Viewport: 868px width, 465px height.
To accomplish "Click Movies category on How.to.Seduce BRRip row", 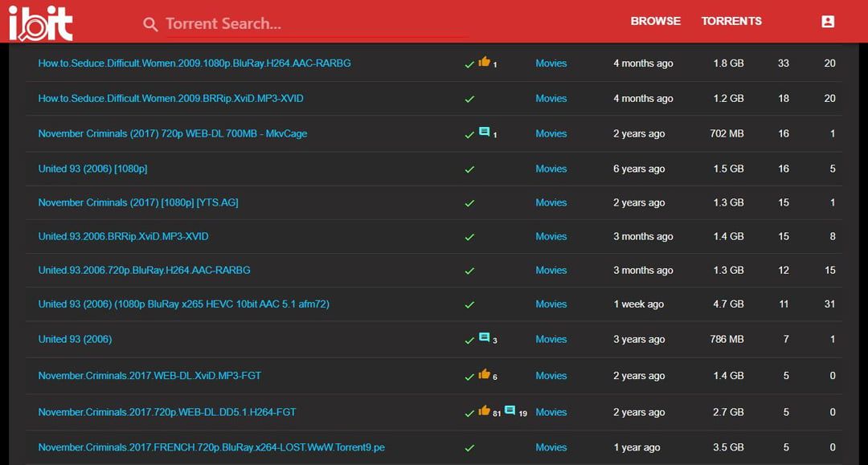I will click(x=551, y=99).
